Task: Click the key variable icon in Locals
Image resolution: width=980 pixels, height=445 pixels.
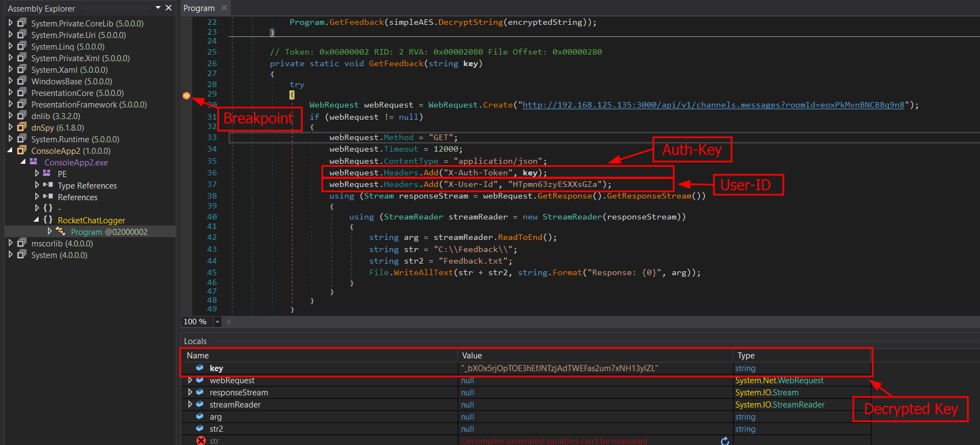Action: (x=200, y=368)
